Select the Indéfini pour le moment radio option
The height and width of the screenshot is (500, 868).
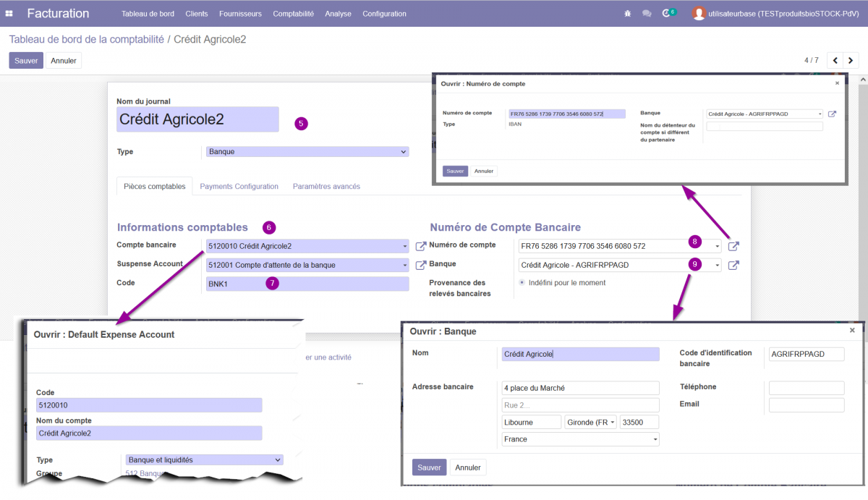(522, 283)
